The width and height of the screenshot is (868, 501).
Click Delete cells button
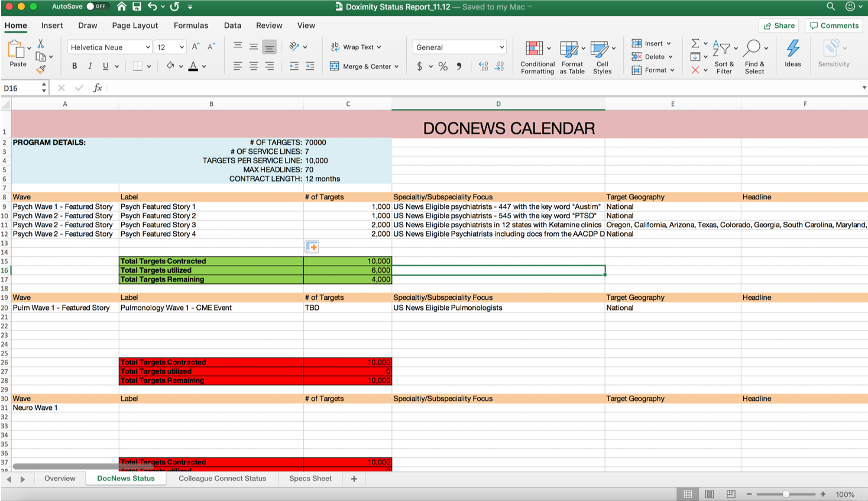653,57
